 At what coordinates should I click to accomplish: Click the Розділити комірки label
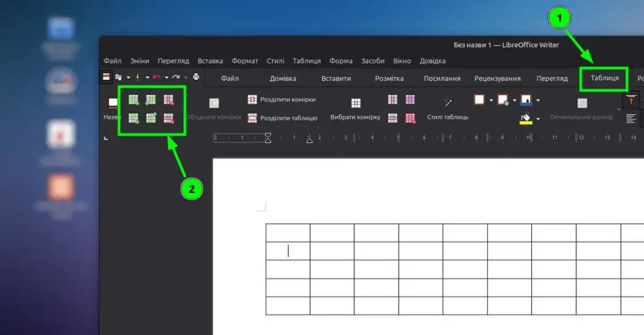288,99
